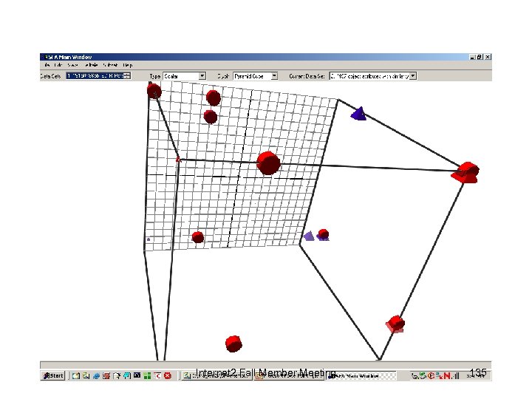Expand the Current Data Set dropdown
Screen dimensions: 532x399
pyautogui.click(x=413, y=76)
